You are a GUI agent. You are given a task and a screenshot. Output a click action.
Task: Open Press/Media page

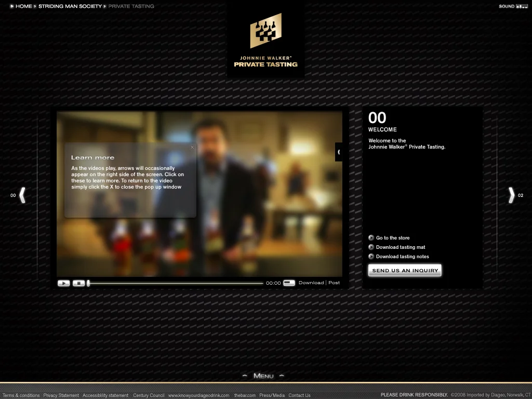click(272, 395)
